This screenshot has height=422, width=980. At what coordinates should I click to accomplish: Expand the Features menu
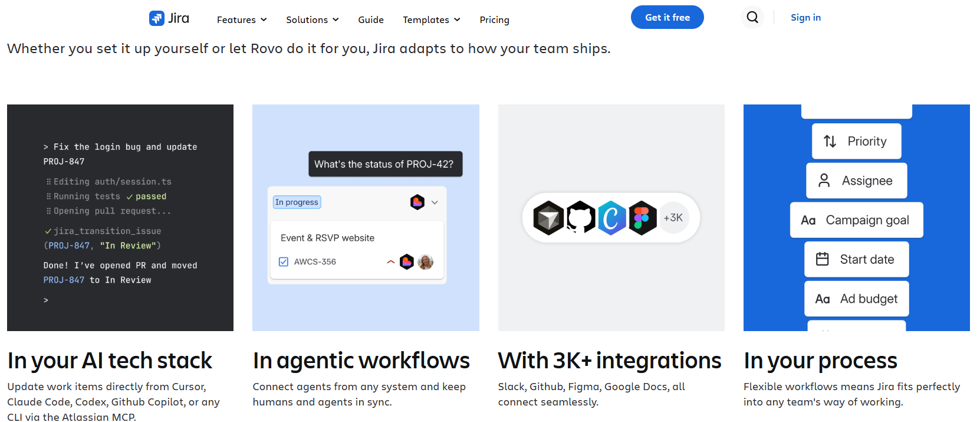click(242, 19)
